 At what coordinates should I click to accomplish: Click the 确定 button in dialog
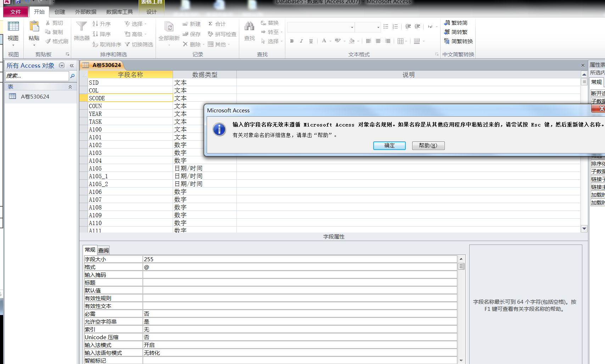389,145
